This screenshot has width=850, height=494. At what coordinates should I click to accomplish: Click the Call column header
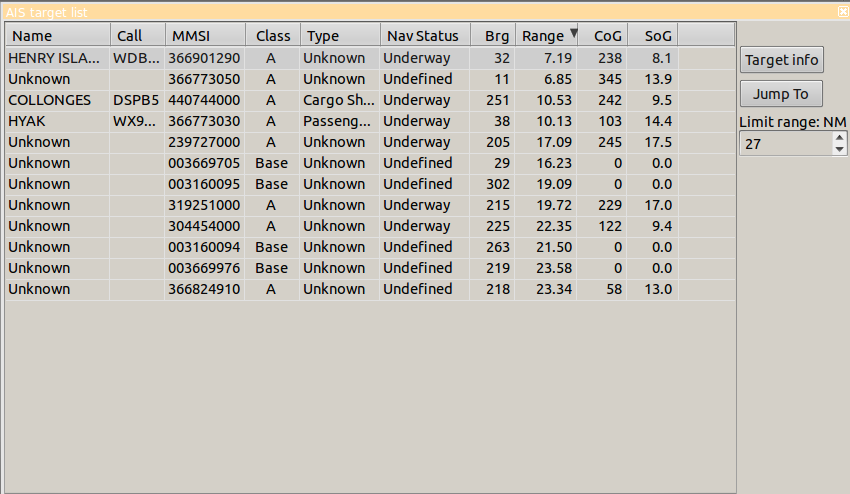click(137, 36)
